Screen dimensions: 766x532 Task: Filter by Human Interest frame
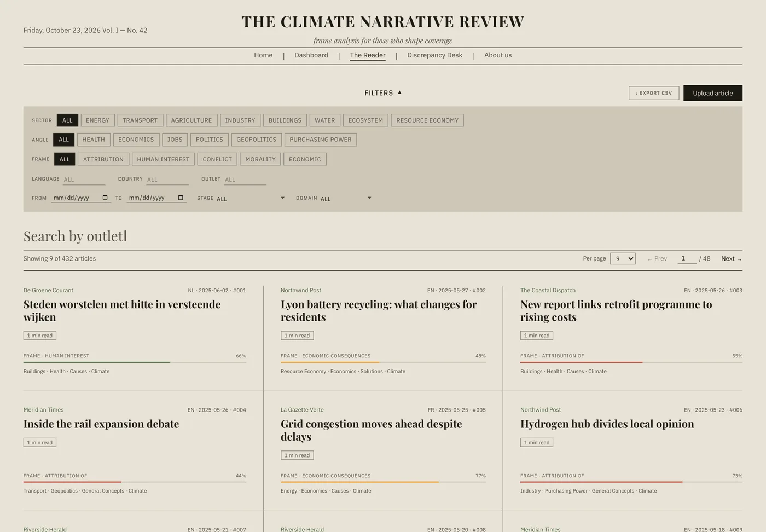163,159
